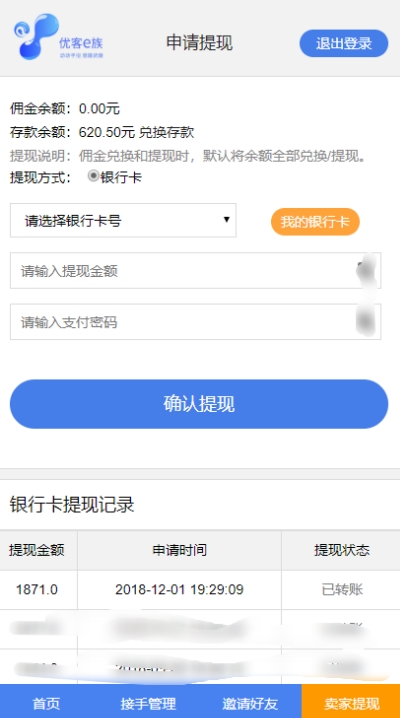Click the 我的银行卡 button

click(x=315, y=222)
